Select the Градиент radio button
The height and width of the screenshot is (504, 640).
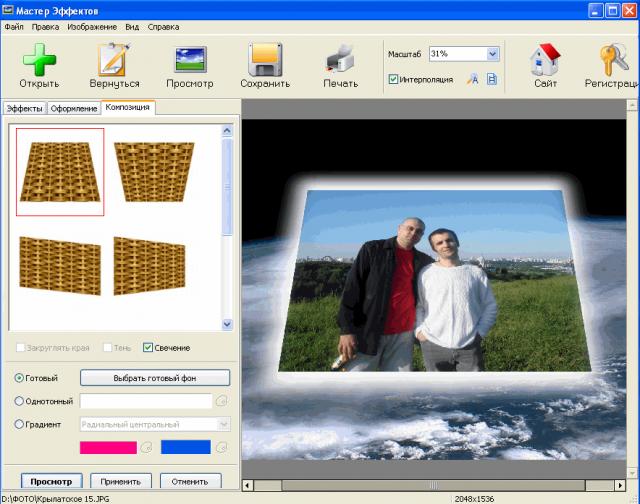19,424
